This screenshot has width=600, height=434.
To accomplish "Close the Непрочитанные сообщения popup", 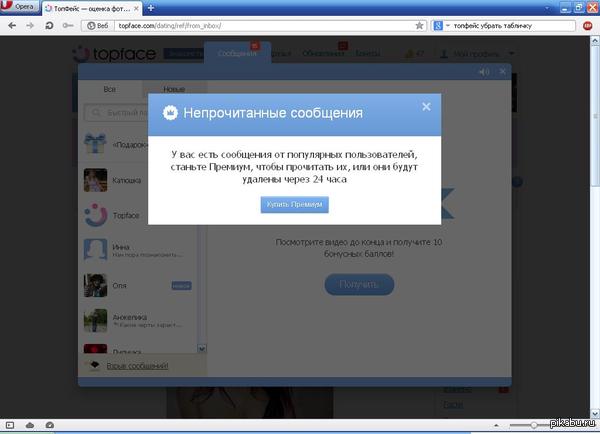I will tap(426, 107).
